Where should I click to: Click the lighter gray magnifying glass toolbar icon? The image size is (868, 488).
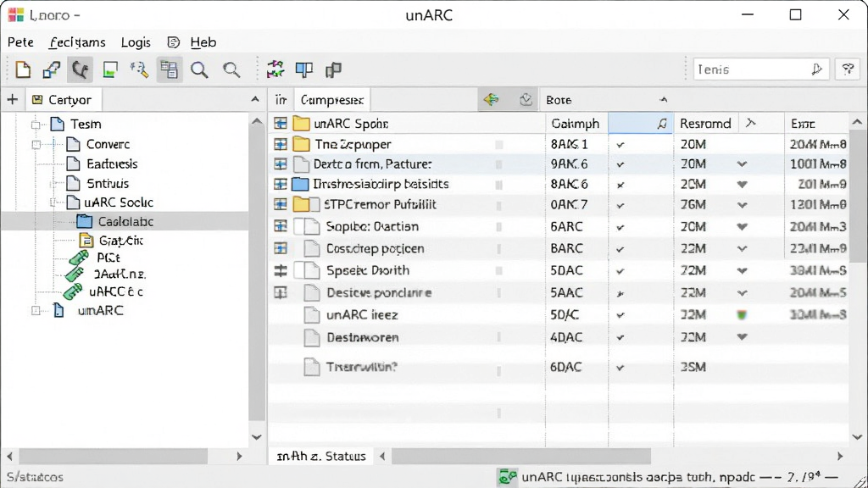tap(231, 69)
